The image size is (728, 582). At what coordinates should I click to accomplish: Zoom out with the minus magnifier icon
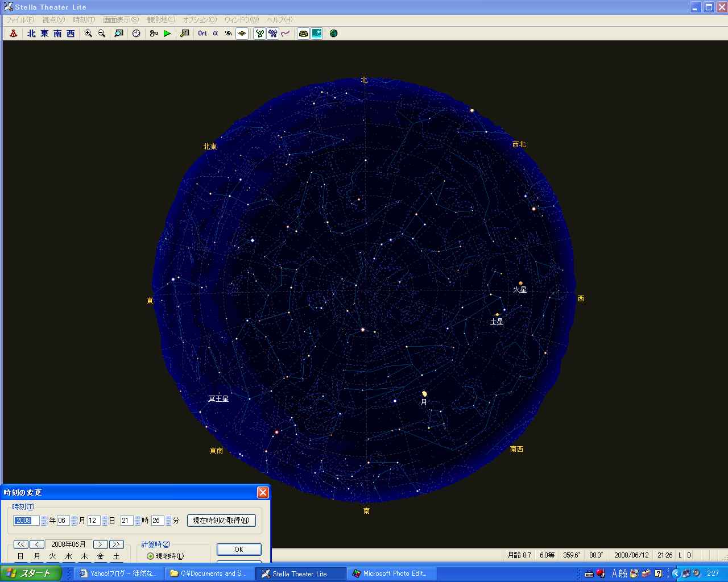click(x=101, y=34)
